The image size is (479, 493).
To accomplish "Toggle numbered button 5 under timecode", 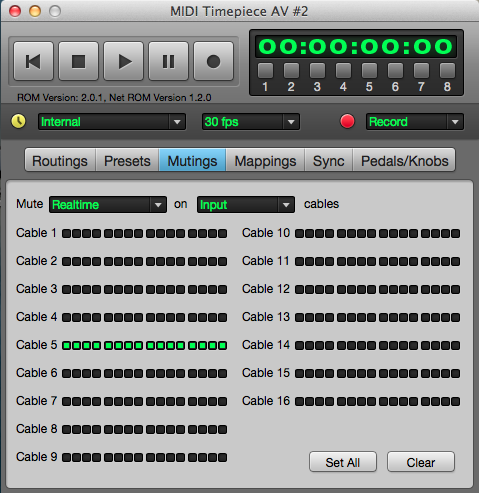I will pos(369,71).
